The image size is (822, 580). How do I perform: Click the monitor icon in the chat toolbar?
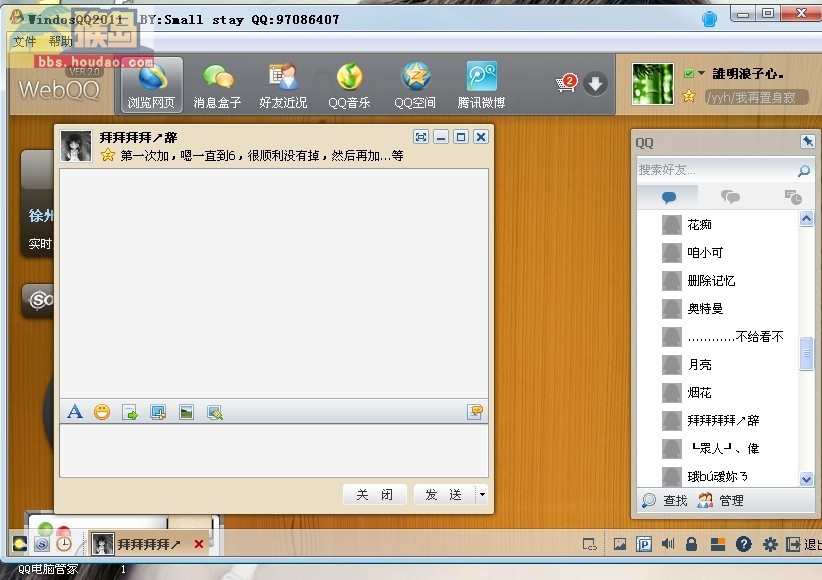click(158, 413)
